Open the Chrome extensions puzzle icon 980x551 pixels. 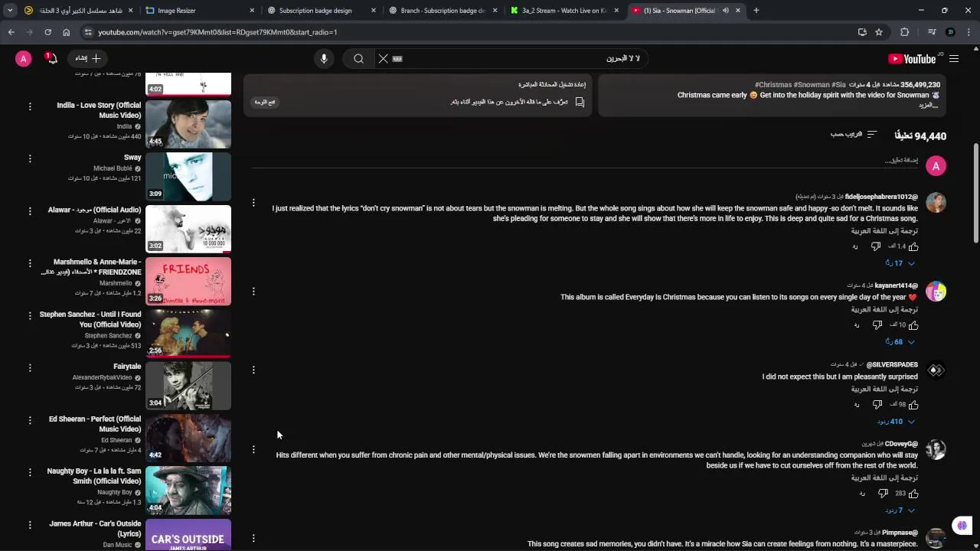pos(905,32)
